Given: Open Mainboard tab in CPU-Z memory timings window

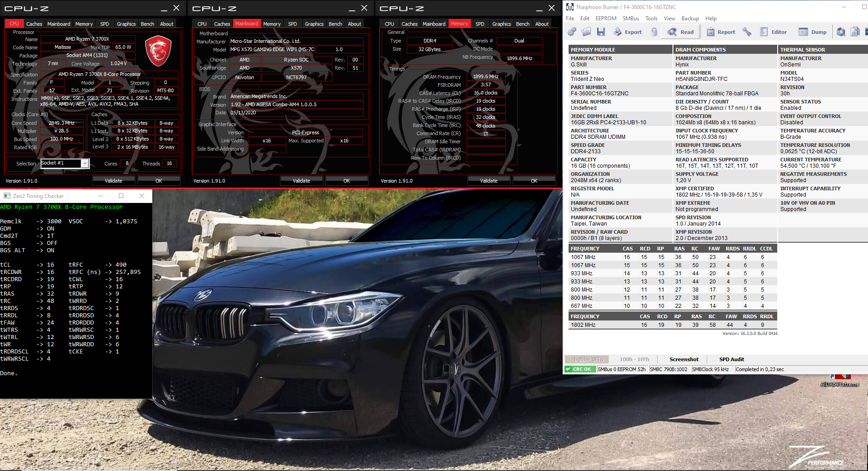Looking at the screenshot, I should (x=434, y=24).
